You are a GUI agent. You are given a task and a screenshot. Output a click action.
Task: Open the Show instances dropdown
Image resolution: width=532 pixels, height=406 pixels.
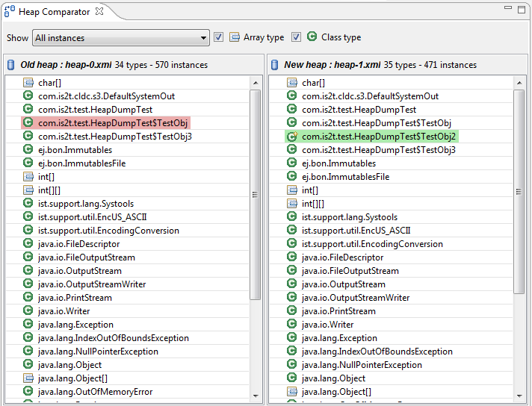pyautogui.click(x=120, y=38)
